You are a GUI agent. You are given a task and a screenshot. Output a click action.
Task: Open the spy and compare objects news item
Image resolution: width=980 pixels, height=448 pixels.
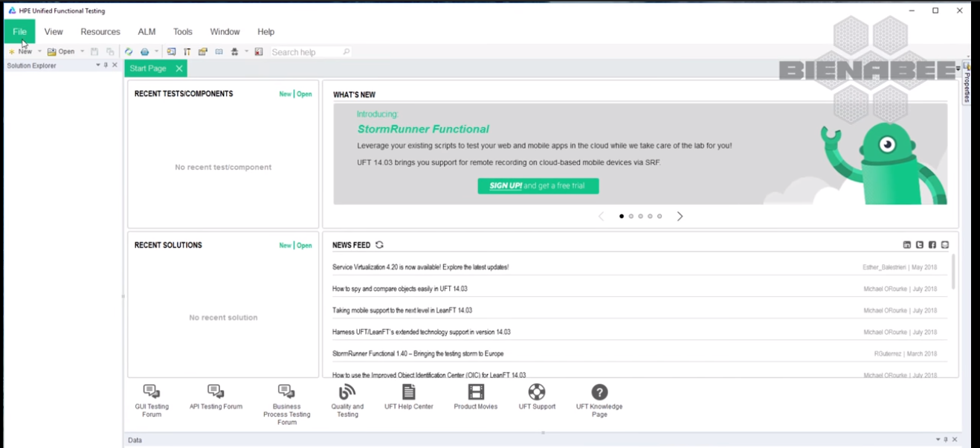[400, 289]
